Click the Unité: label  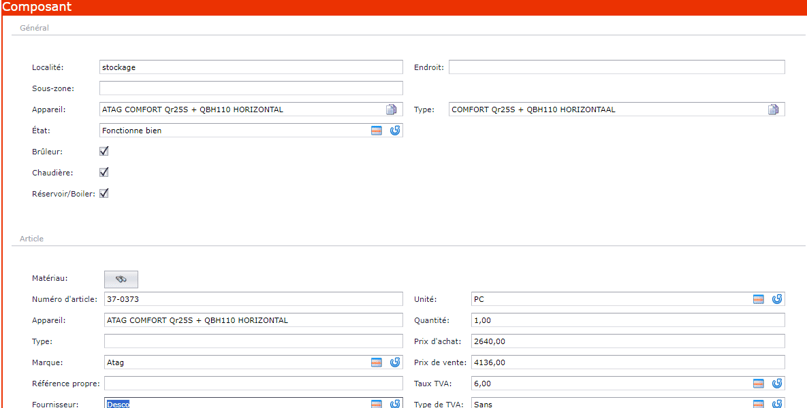tap(425, 299)
